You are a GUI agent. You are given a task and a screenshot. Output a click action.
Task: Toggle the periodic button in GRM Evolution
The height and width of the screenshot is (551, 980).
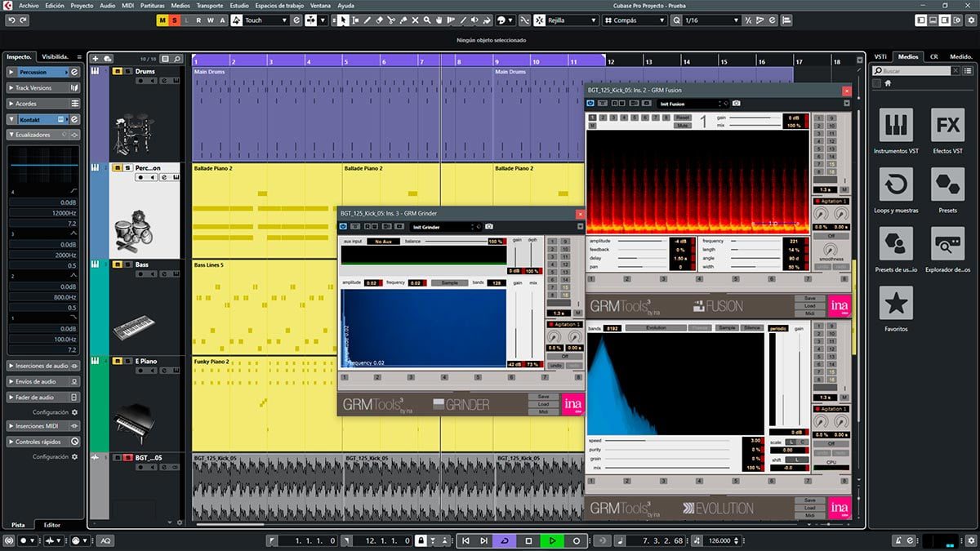tap(778, 327)
